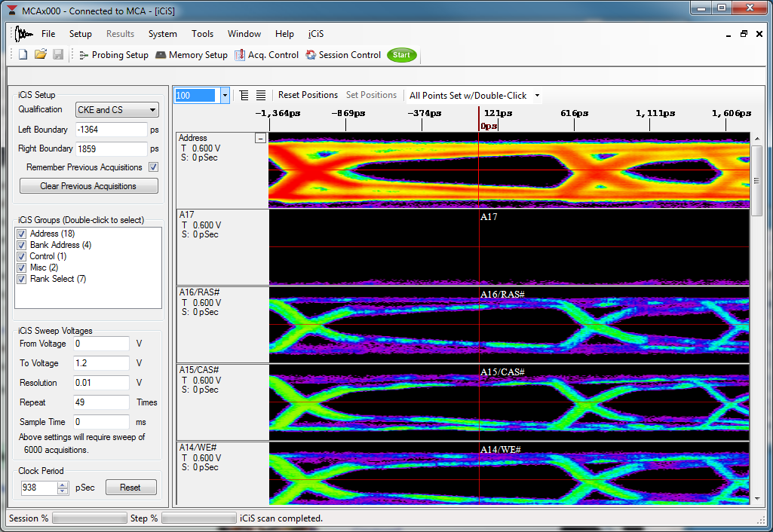Uncheck the Bank Address (4) group

pyautogui.click(x=22, y=245)
